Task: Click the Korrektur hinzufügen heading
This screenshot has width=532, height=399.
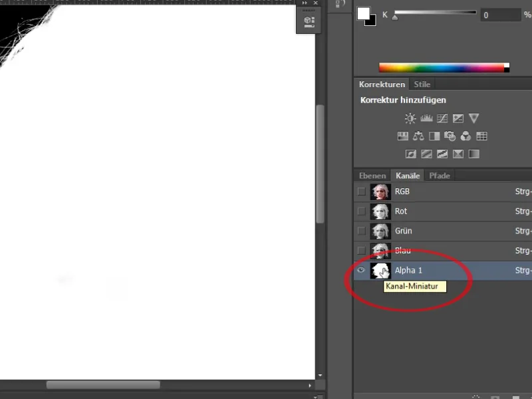Action: [403, 100]
